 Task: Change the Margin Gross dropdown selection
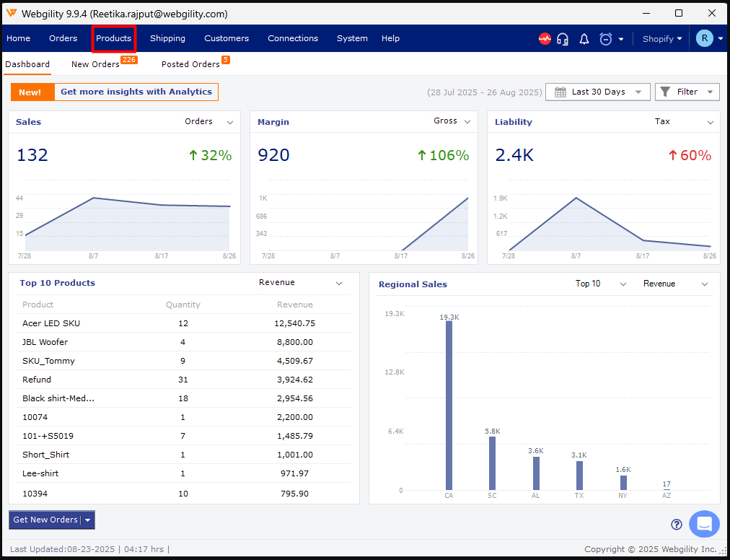point(452,121)
